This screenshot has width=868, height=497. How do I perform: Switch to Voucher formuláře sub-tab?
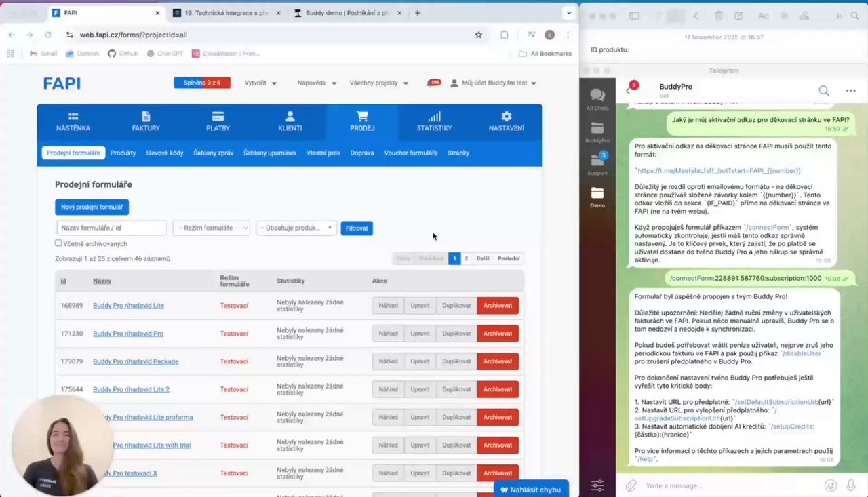(411, 153)
